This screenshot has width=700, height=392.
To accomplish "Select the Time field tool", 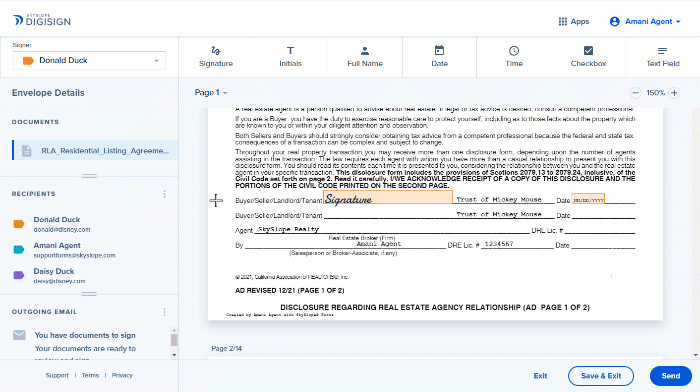I will [514, 57].
